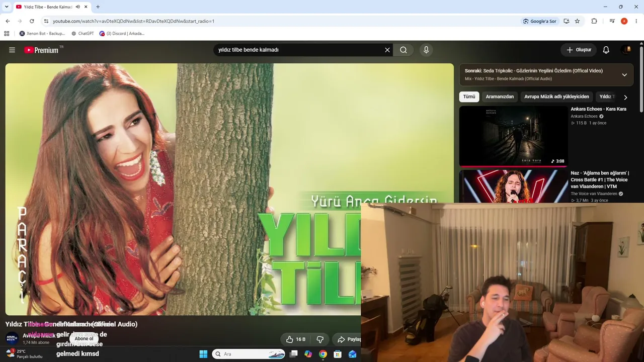Mute the tab via speaker icon
644x362 pixels.
tap(77, 7)
